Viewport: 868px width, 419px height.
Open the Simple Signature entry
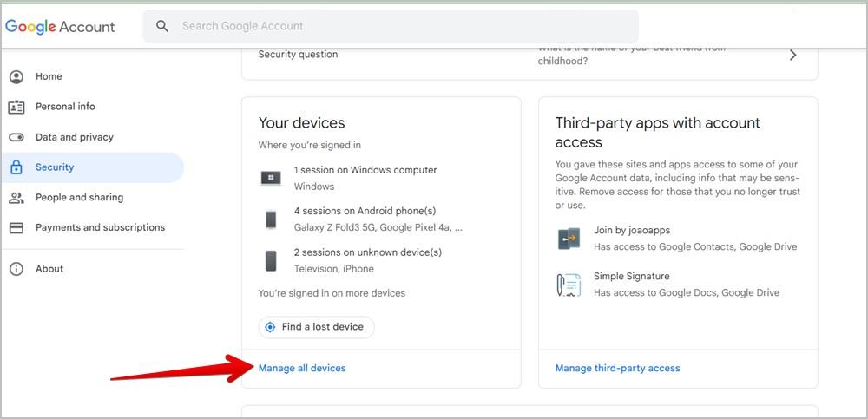pos(678,285)
